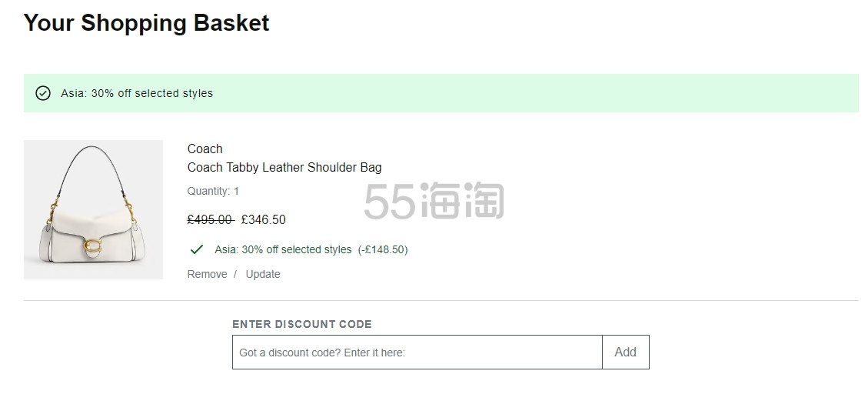Click the struck-through original price £495.00
This screenshot has height=401, width=868.
[211, 220]
